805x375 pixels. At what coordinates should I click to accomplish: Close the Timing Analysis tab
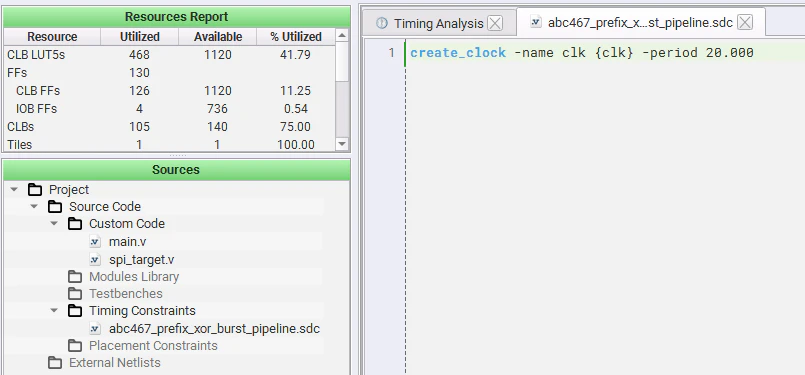coord(495,23)
